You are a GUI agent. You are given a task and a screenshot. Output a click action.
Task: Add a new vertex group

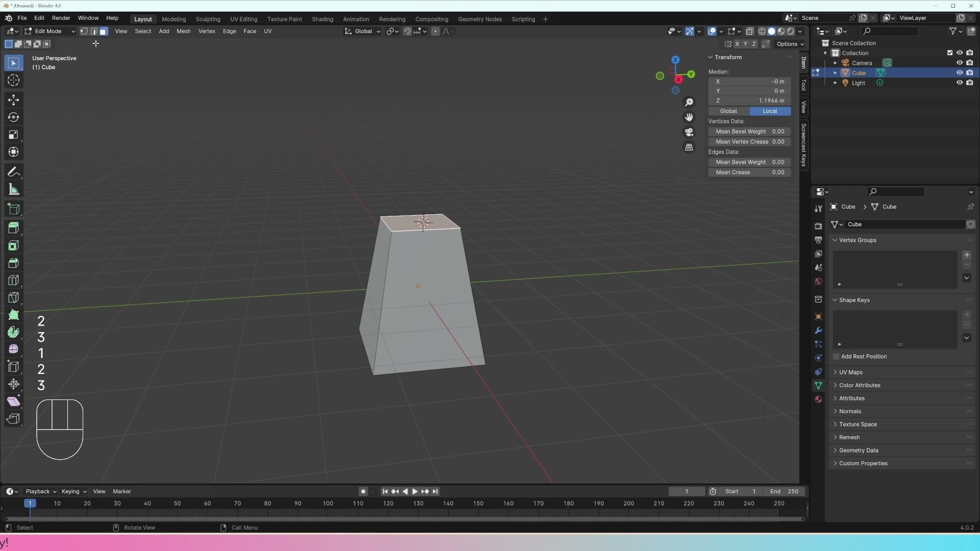pos(967,255)
